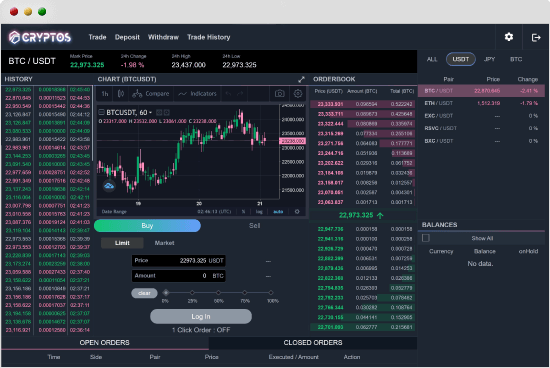The height and width of the screenshot is (368, 550).
Task: Take a chart snapshot with camera icon
Action: click(280, 94)
